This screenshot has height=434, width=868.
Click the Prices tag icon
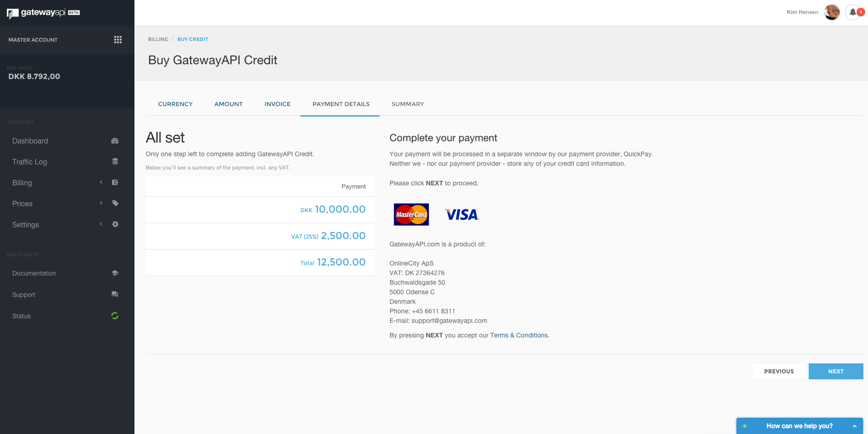[x=115, y=203]
